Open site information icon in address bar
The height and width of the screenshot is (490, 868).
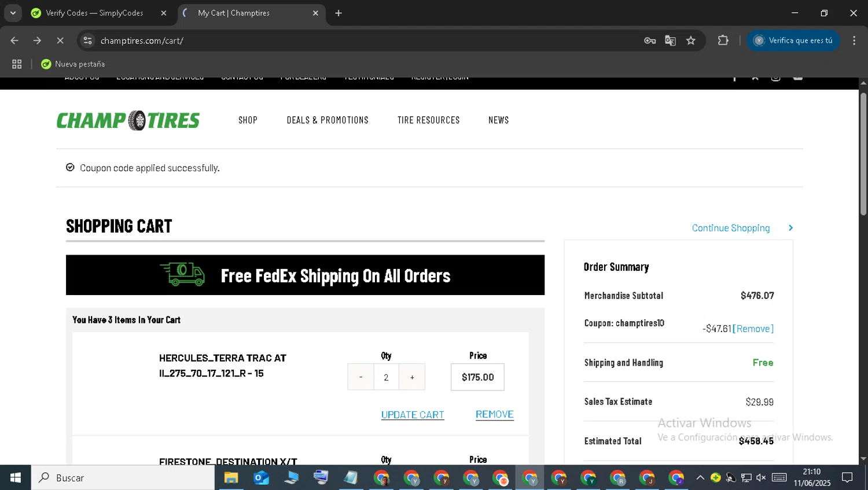(87, 40)
